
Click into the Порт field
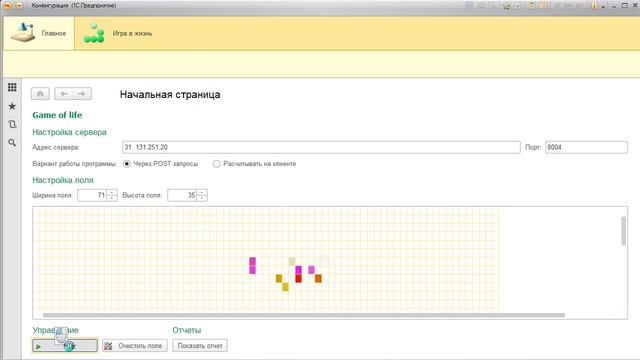coord(586,147)
